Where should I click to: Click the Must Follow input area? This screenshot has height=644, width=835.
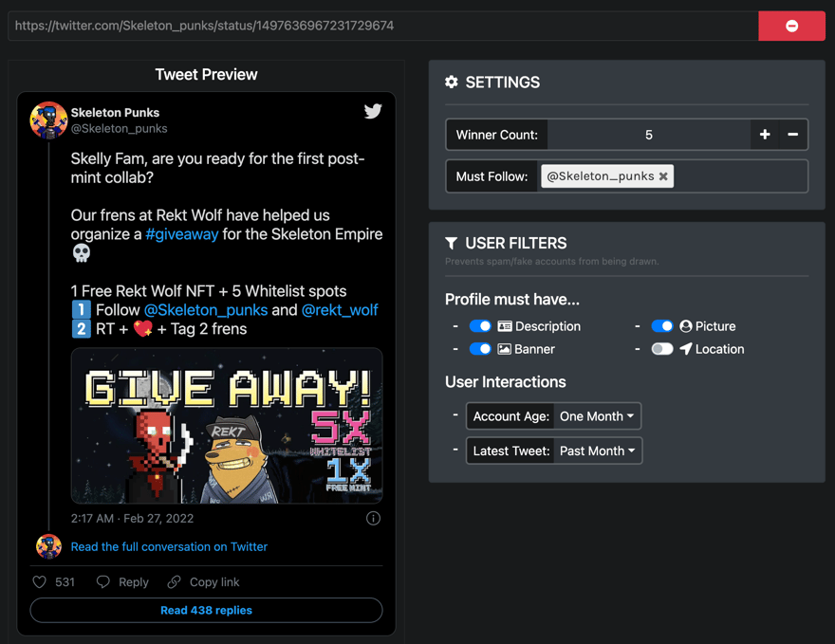tap(740, 176)
